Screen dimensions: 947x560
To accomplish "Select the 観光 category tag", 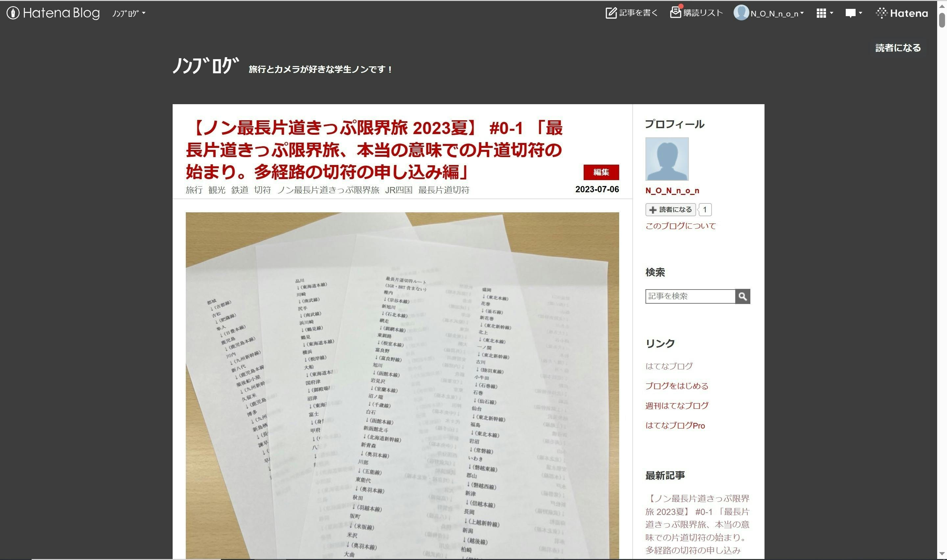I will (217, 190).
